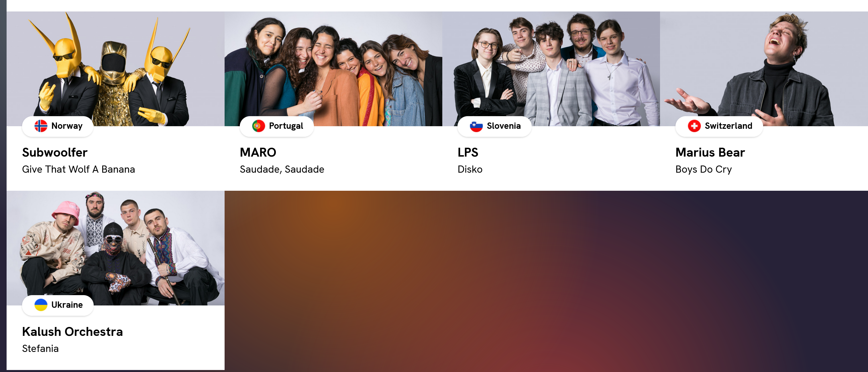
Task: Open song Saudade, Saudade
Action: point(282,169)
